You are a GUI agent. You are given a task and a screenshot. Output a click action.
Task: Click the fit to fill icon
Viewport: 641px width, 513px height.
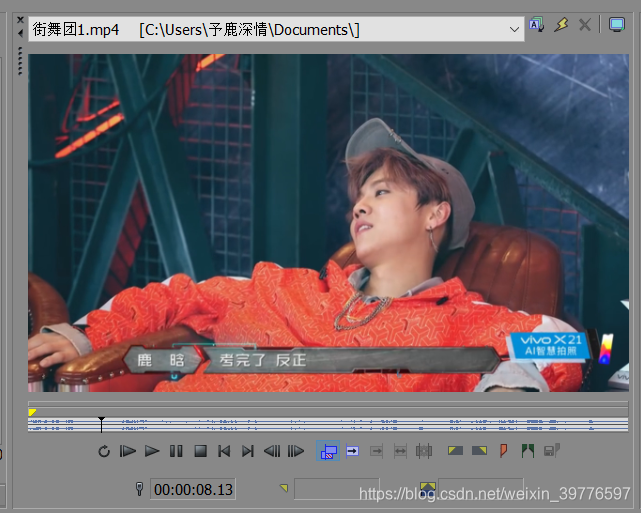[x=400, y=451]
